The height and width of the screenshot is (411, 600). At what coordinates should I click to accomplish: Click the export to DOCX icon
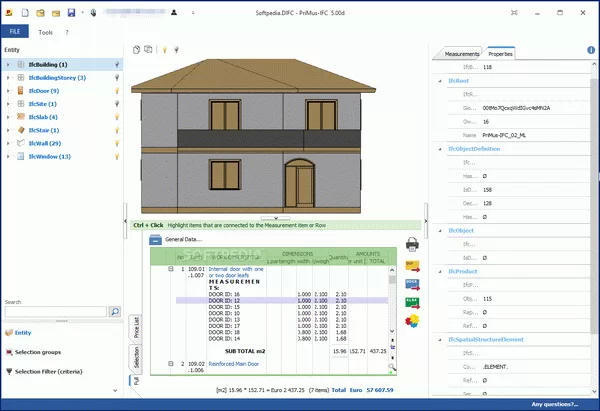412,284
